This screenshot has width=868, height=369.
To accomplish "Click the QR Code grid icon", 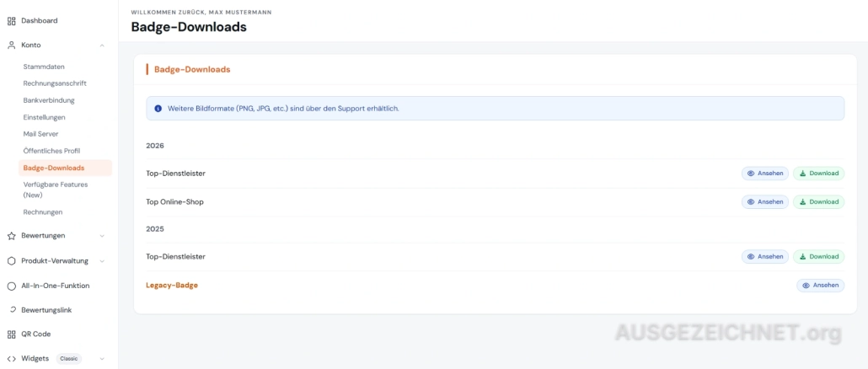I will tap(11, 334).
